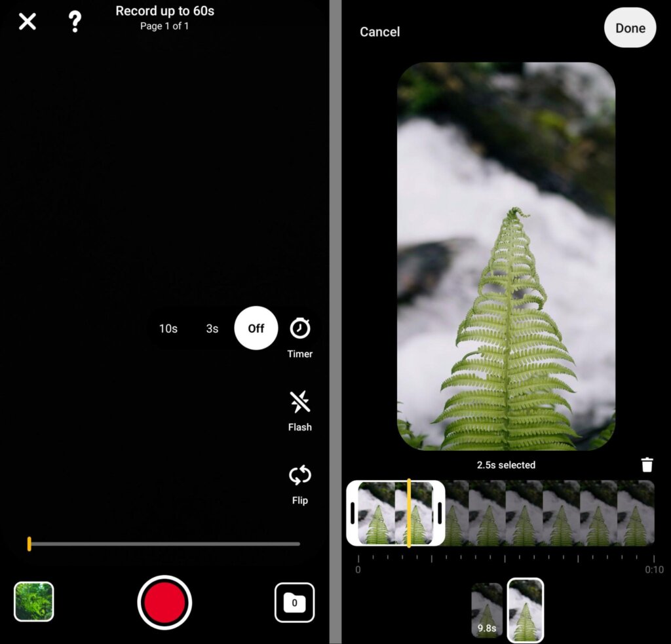671x644 pixels.
Task: Click the yellow playhead on timeline
Action: pos(409,513)
